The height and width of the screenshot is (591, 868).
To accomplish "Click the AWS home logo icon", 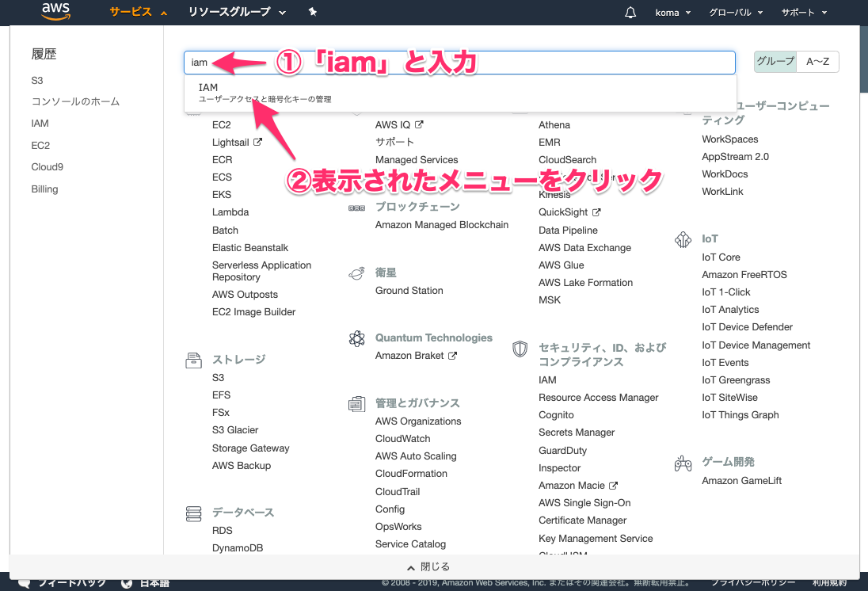I will pos(55,12).
